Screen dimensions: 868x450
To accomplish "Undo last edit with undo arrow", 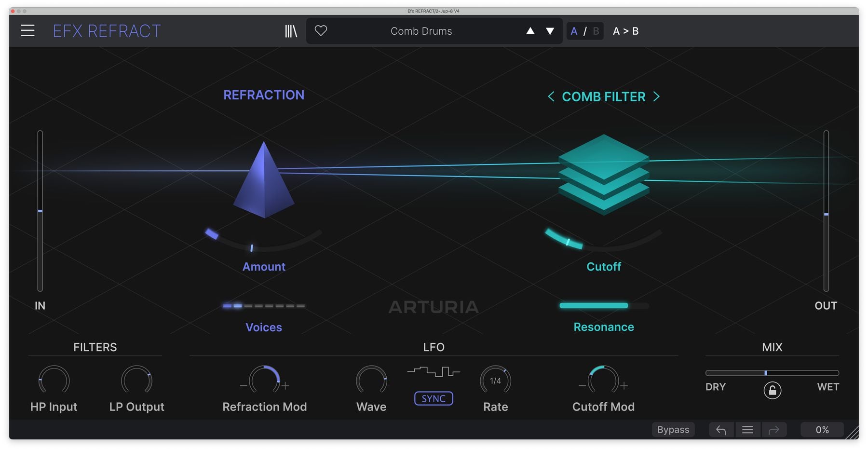I will (x=721, y=429).
